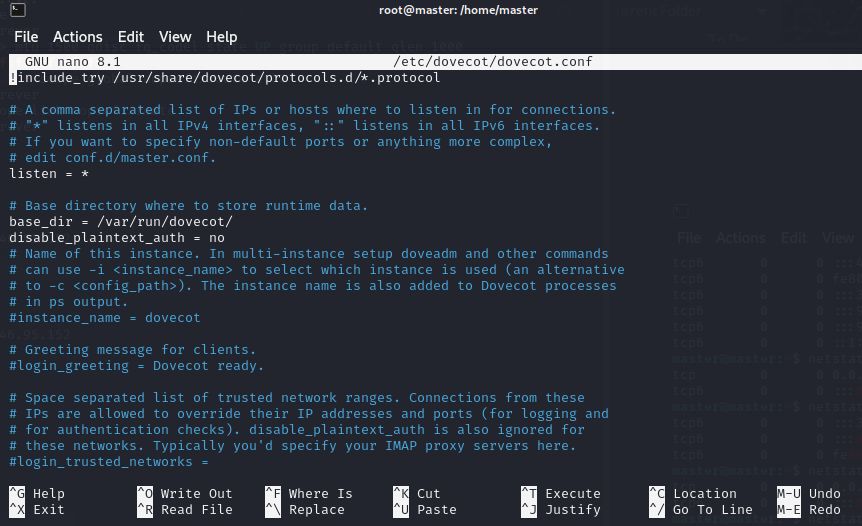
Task: Click the '# can use -i <instance_name>' comment line
Action: [x=317, y=269]
